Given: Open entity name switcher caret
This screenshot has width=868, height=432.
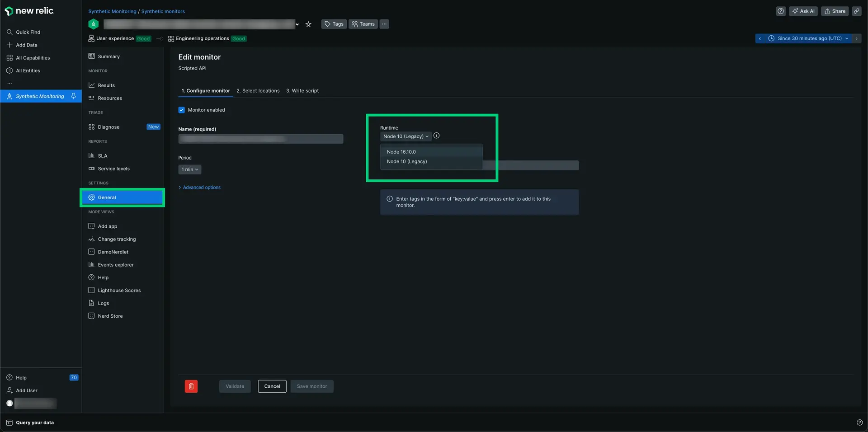Looking at the screenshot, I should (297, 24).
